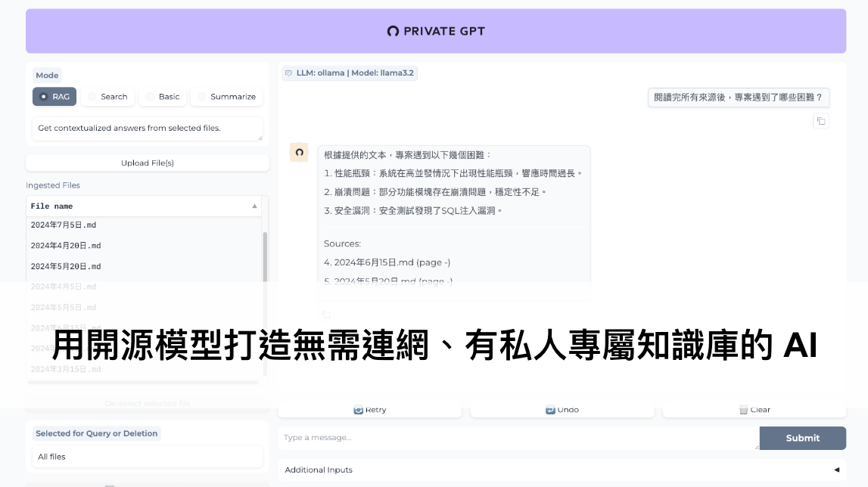Click the Retry refresh icon
Screen dimensions: 868x487
coord(358,409)
